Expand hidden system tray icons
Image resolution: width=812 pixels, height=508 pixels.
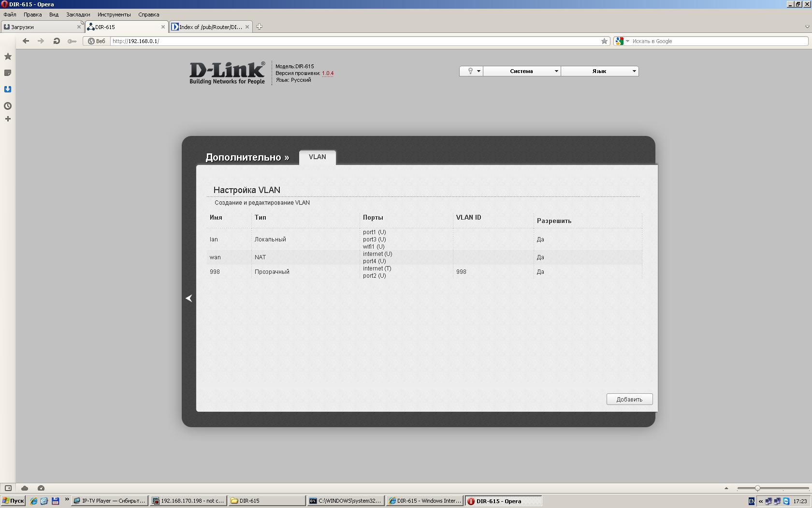coord(761,501)
